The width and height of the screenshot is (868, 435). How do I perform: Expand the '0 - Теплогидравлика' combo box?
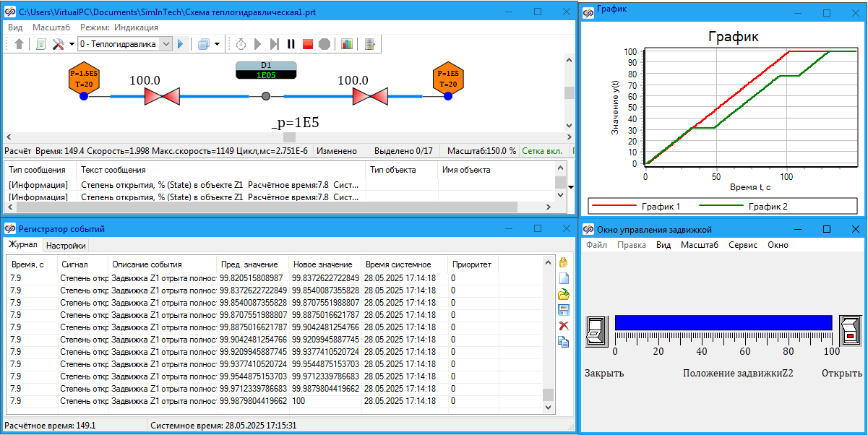point(166,44)
